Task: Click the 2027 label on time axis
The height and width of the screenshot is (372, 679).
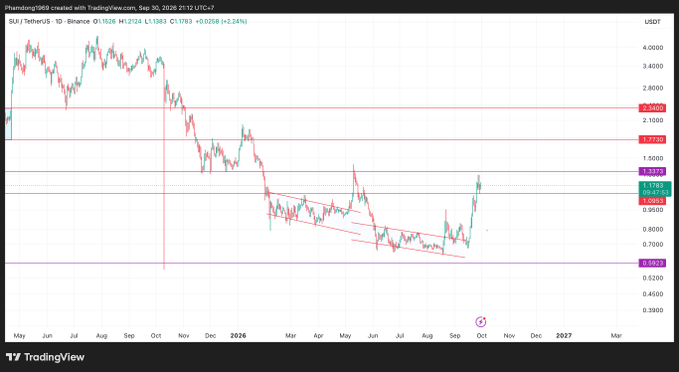Action: [564, 336]
